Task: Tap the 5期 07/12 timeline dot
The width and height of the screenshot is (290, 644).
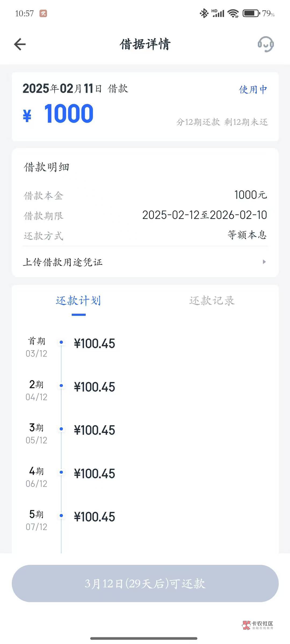Action: point(61,515)
